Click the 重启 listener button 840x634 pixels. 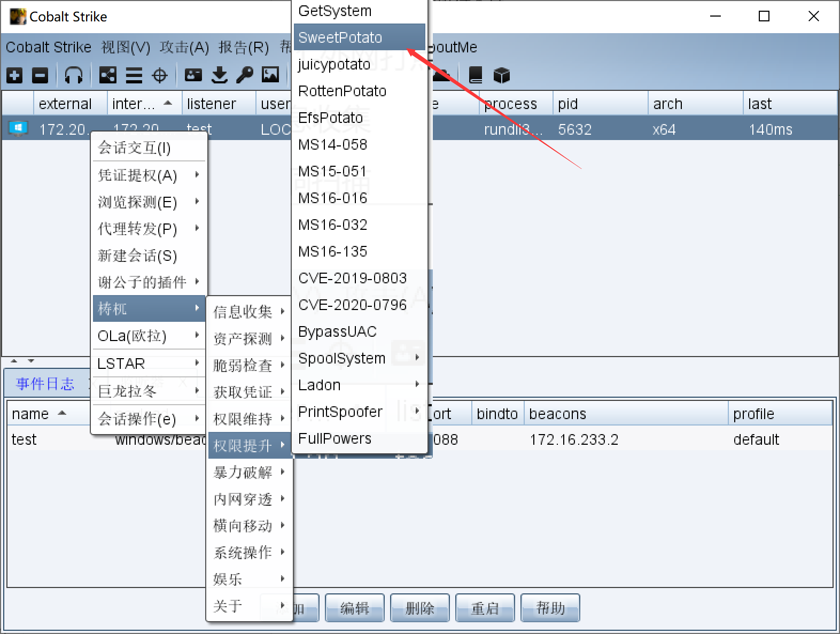(x=485, y=608)
